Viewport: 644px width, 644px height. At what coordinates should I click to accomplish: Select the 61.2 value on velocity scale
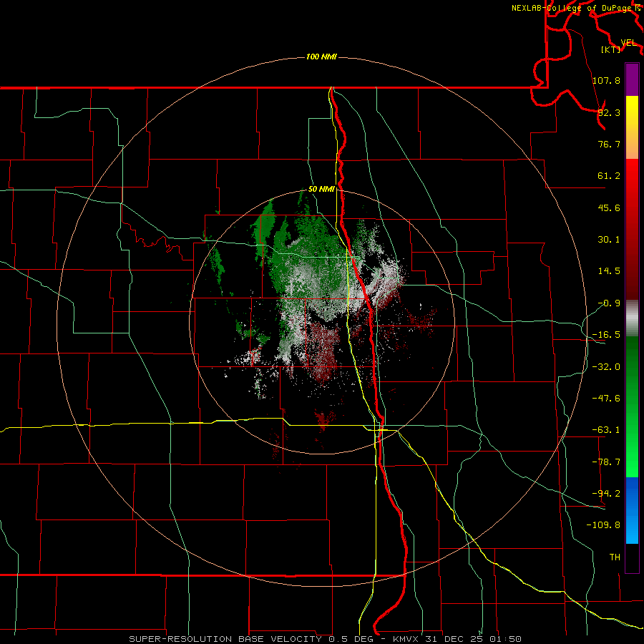point(609,176)
